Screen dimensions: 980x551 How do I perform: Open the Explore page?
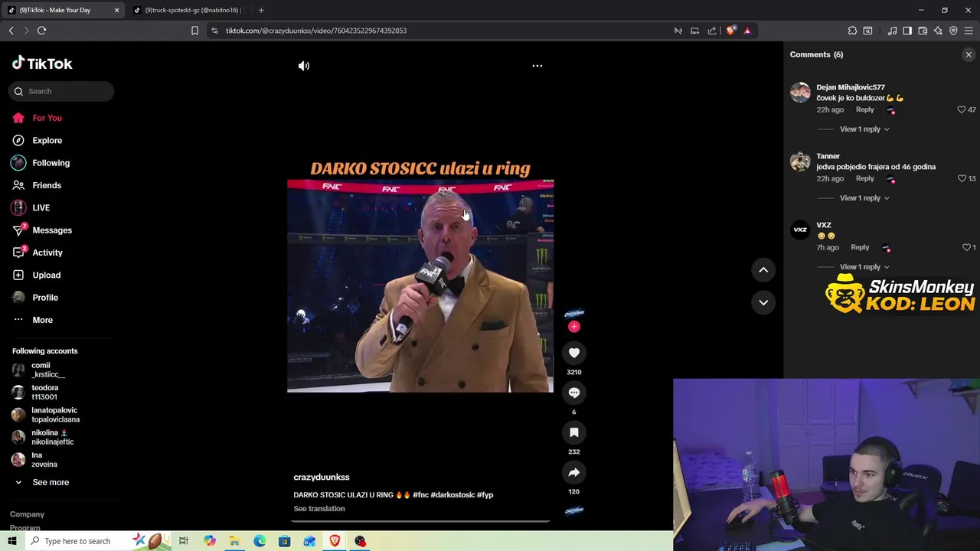(47, 140)
